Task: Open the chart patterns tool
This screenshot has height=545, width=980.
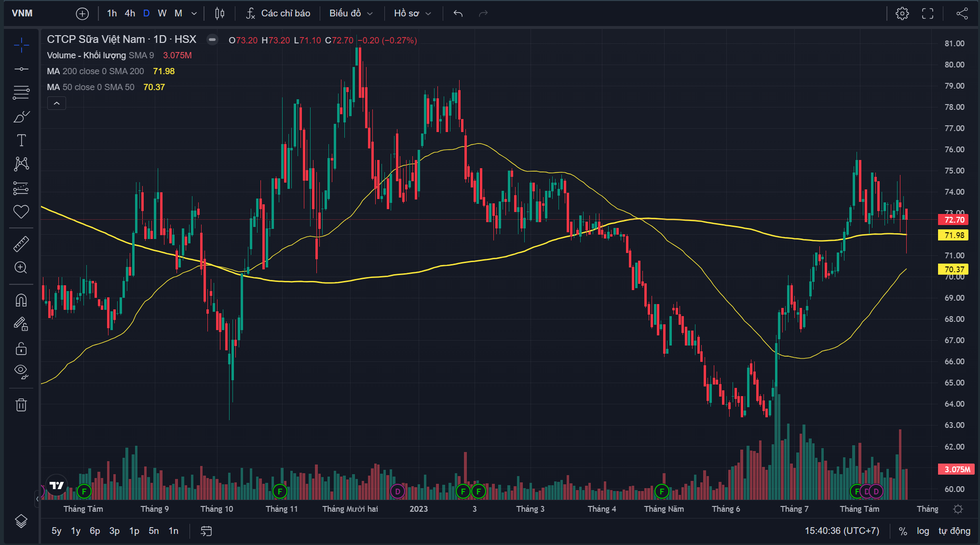Action: click(x=21, y=164)
